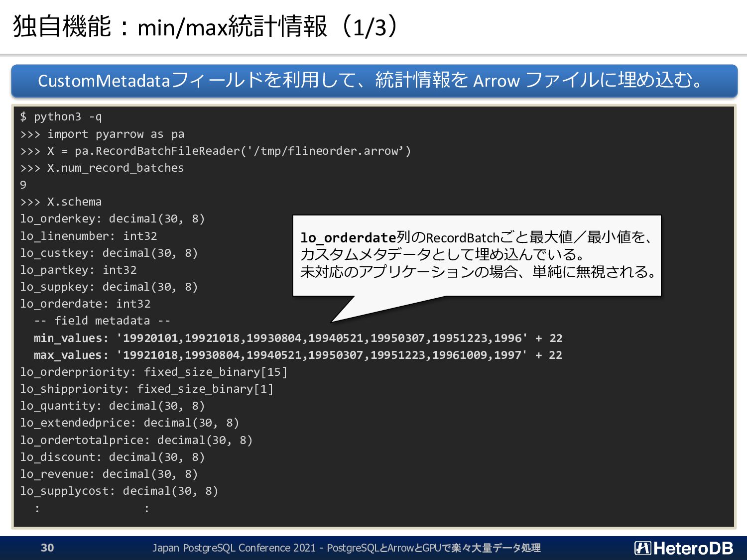This screenshot has height=560, width=747.
Task: Click the output value '9'
Action: (x=23, y=185)
